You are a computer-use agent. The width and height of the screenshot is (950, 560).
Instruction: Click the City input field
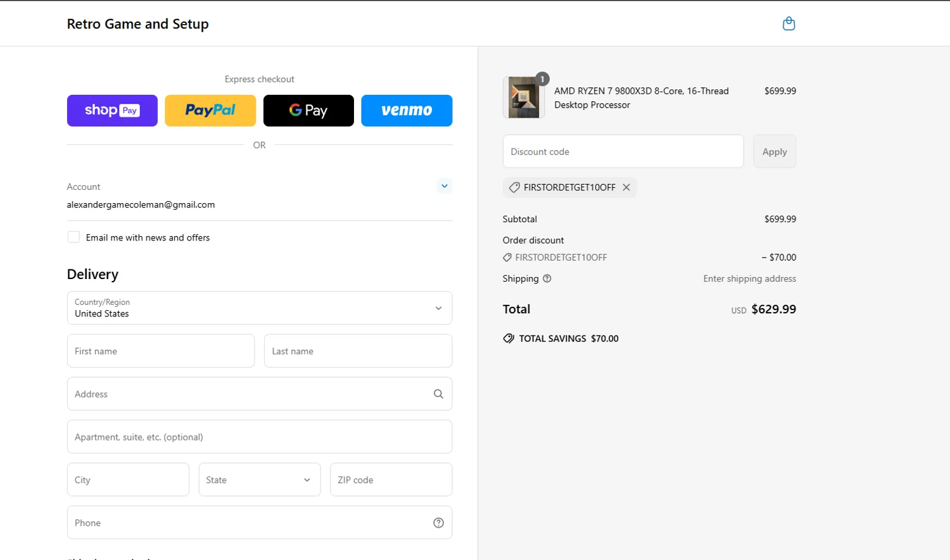point(128,480)
